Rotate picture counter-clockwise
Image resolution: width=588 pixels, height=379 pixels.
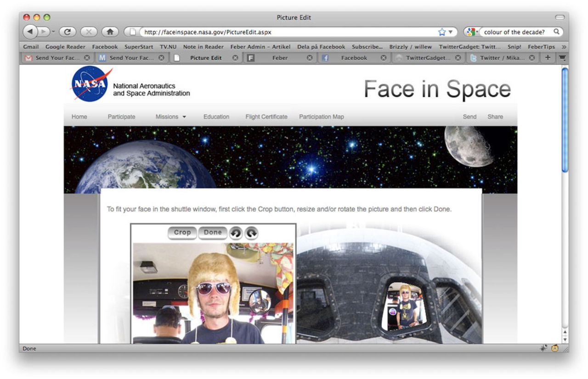point(236,233)
